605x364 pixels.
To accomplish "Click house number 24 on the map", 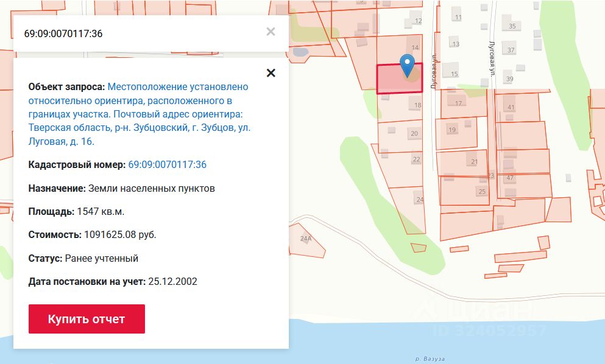I will [x=420, y=200].
